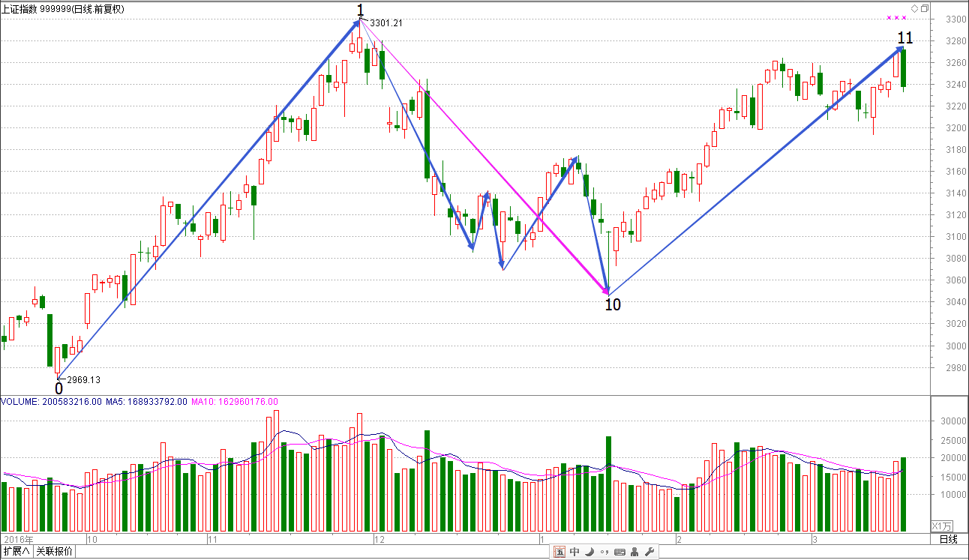Click the X1万 volume unit label
Screen dimensions: 969x560
[942, 526]
